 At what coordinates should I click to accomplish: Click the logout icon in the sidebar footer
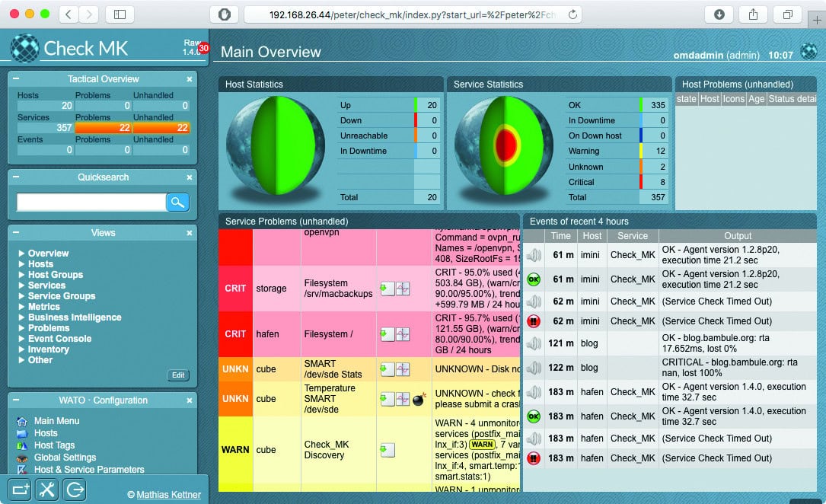click(74, 490)
